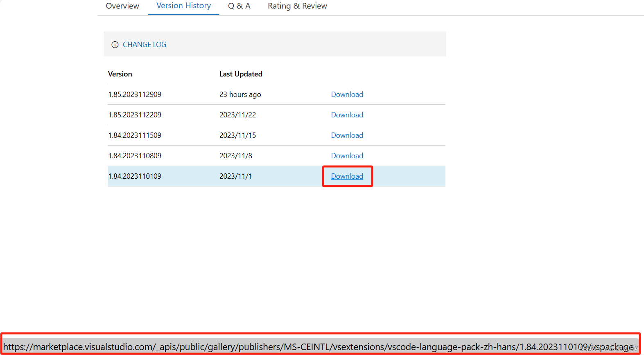Screen dimensions: 644x355
Task: Click the 2023/11/15 date cell
Action: pyautogui.click(x=237, y=135)
